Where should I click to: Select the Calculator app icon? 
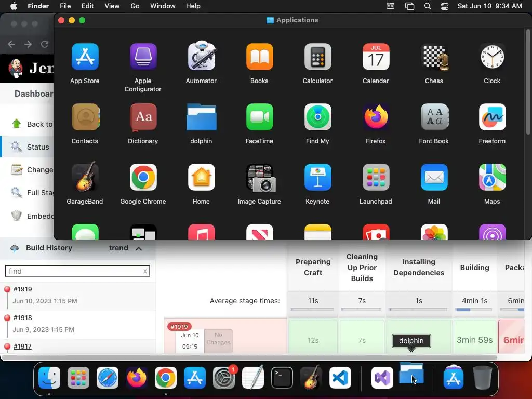(317, 57)
